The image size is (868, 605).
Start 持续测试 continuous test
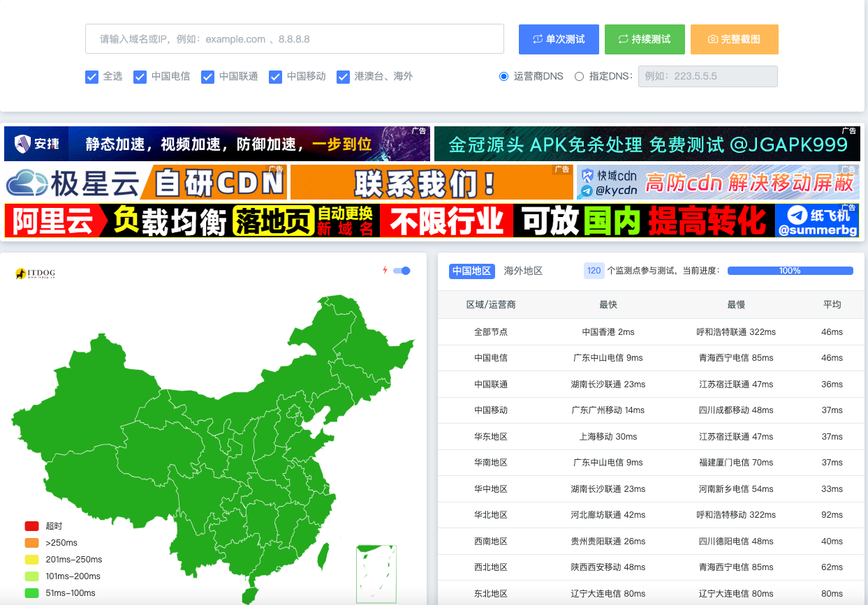(x=644, y=40)
